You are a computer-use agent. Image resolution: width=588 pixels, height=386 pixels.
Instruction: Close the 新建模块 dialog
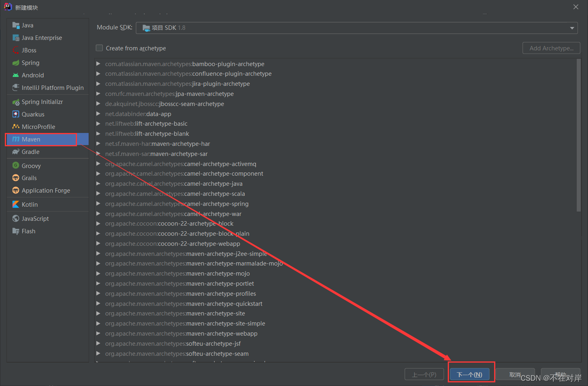tap(576, 7)
